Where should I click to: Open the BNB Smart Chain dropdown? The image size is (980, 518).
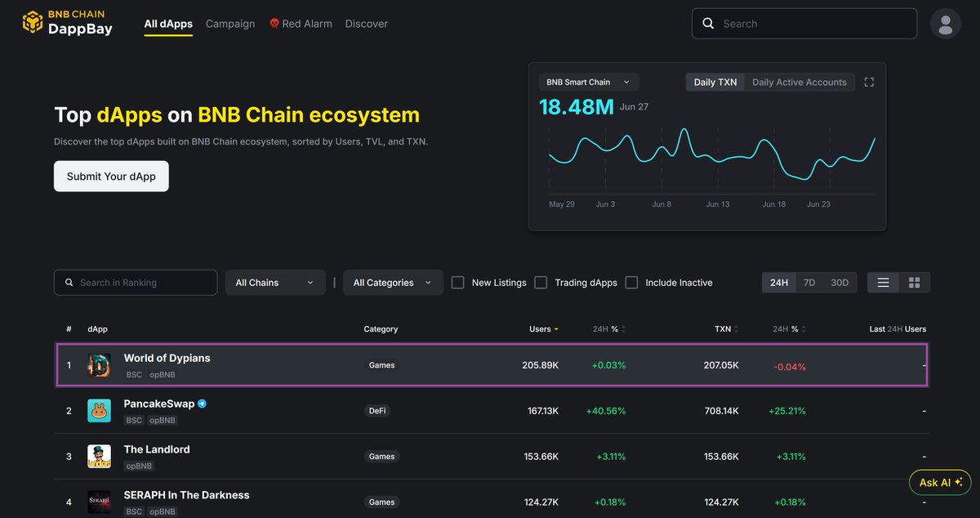click(x=589, y=82)
